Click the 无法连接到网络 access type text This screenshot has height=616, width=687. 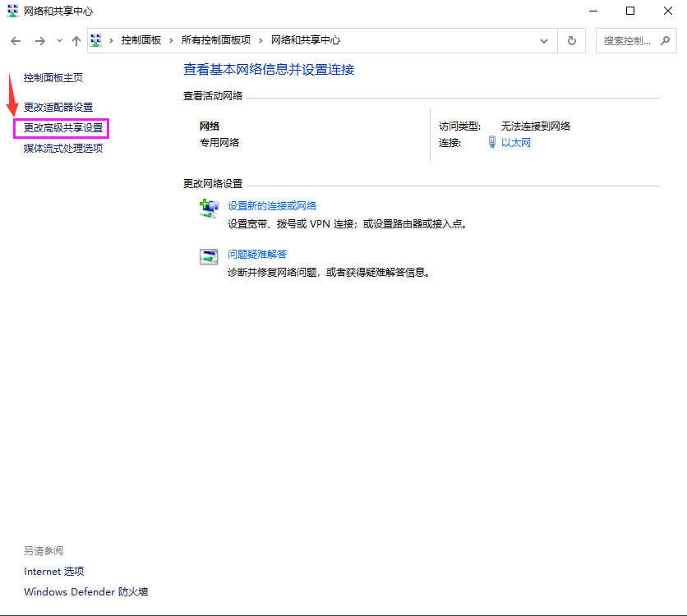point(536,126)
